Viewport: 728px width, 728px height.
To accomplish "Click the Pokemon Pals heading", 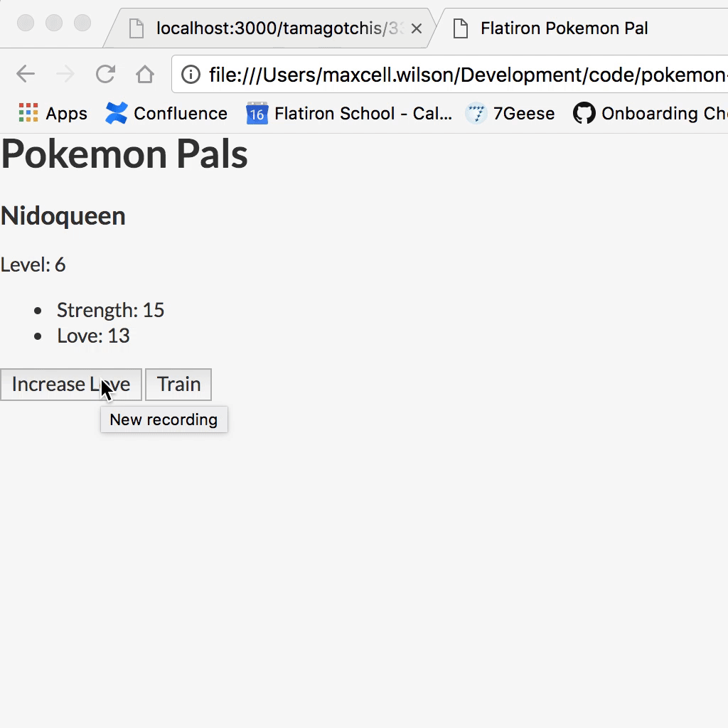I will [124, 154].
